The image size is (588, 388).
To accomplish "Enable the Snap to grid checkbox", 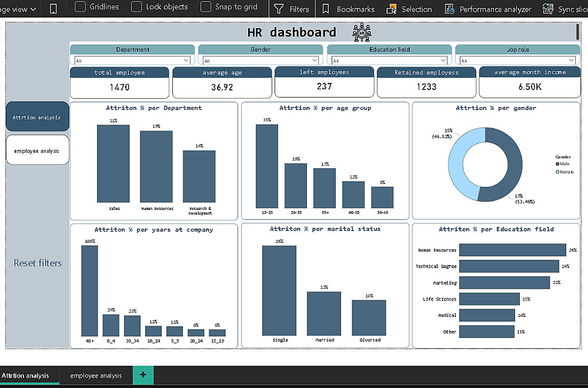I will coord(205,6).
